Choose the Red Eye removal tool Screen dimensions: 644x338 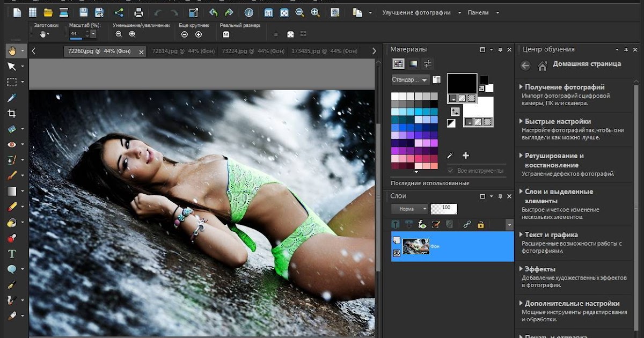[x=11, y=144]
